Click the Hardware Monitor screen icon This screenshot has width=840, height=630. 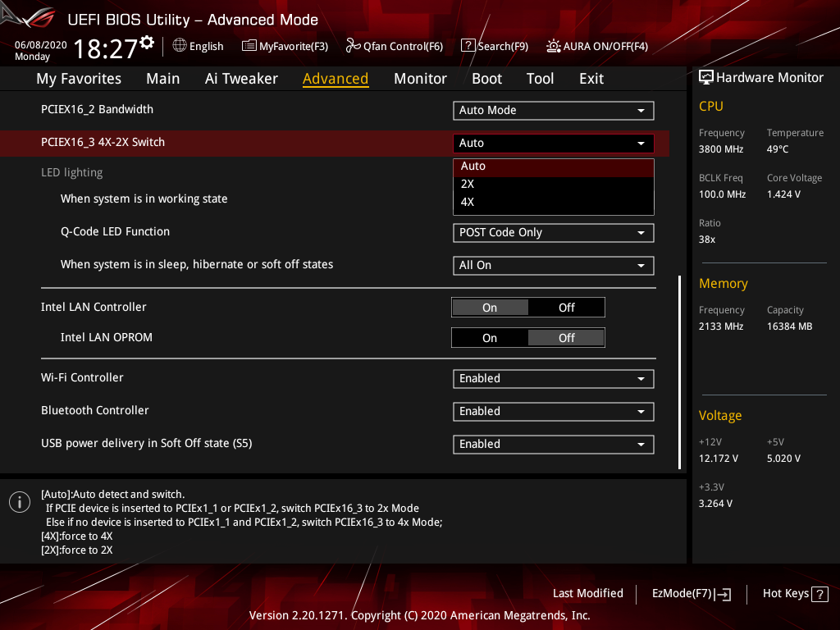pyautogui.click(x=706, y=78)
